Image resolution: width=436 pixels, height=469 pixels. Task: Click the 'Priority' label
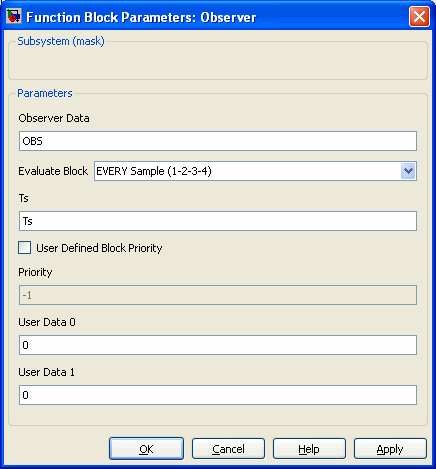(35, 272)
